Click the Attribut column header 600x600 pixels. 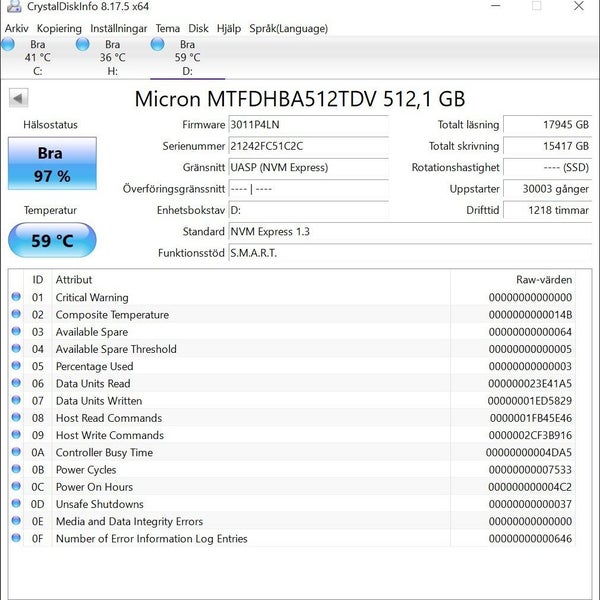pos(251,280)
